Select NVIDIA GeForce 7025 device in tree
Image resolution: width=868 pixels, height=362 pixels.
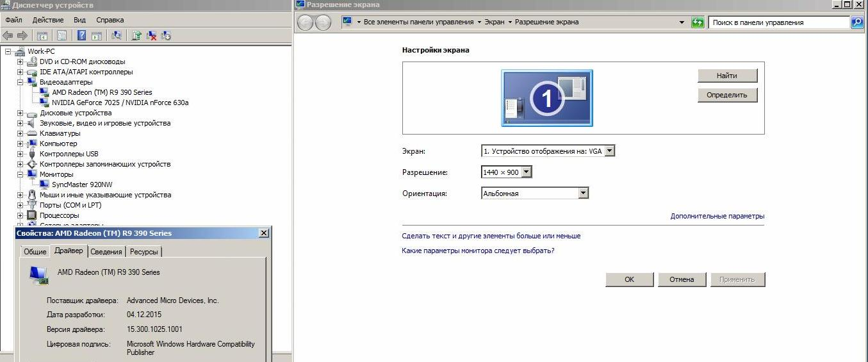(120, 103)
